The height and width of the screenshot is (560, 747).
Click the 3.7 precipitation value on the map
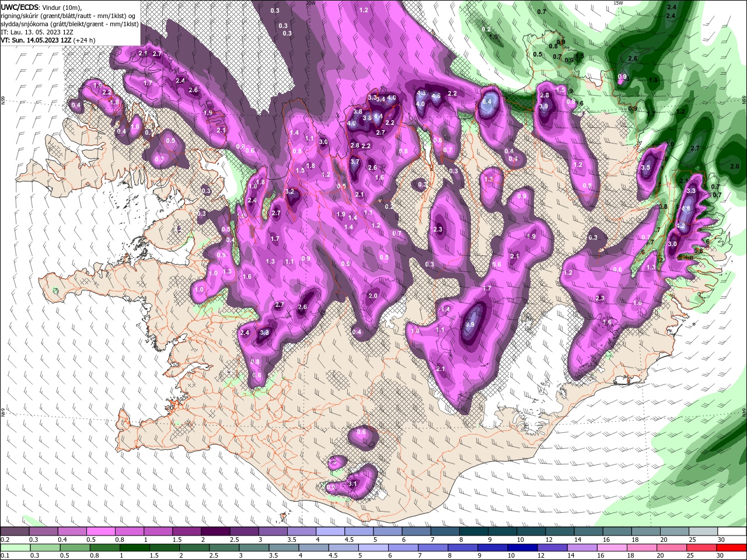355,162
